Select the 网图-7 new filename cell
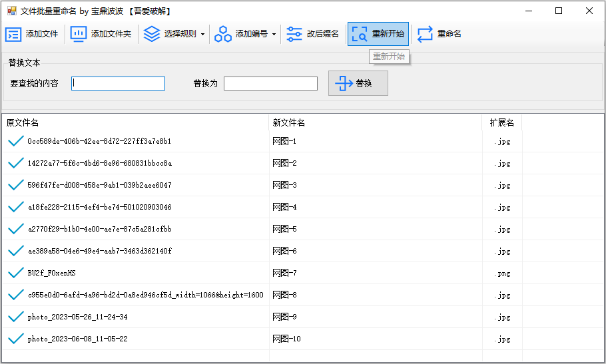This screenshot has width=606, height=364. [x=285, y=273]
